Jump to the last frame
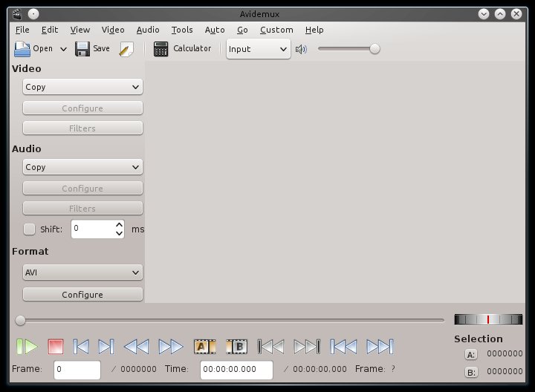The image size is (535, 392). [x=380, y=347]
